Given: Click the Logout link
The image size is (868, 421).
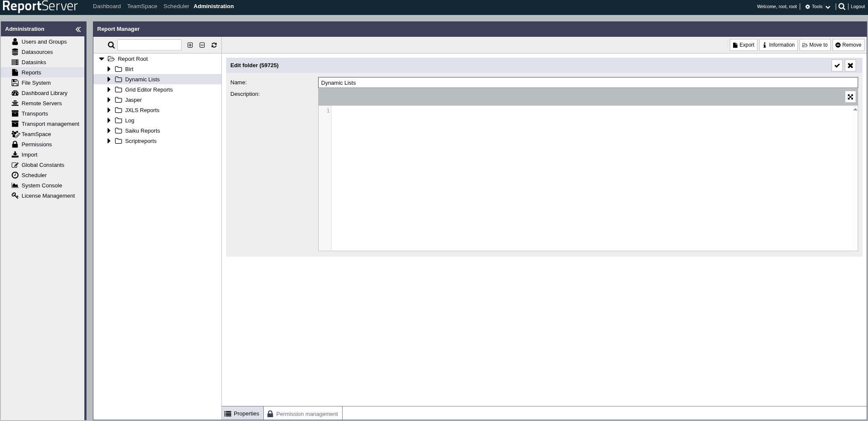Looking at the screenshot, I should (x=858, y=6).
